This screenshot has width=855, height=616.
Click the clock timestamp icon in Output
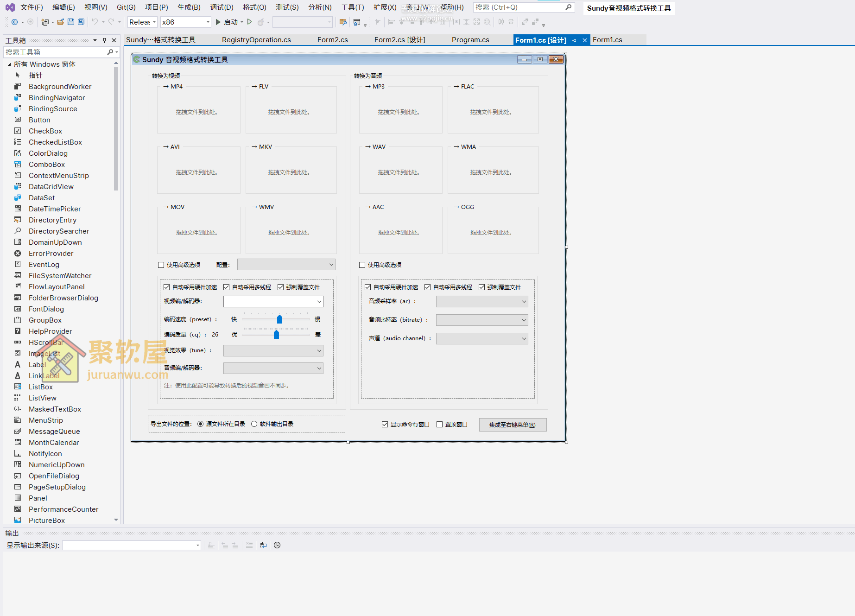click(277, 545)
